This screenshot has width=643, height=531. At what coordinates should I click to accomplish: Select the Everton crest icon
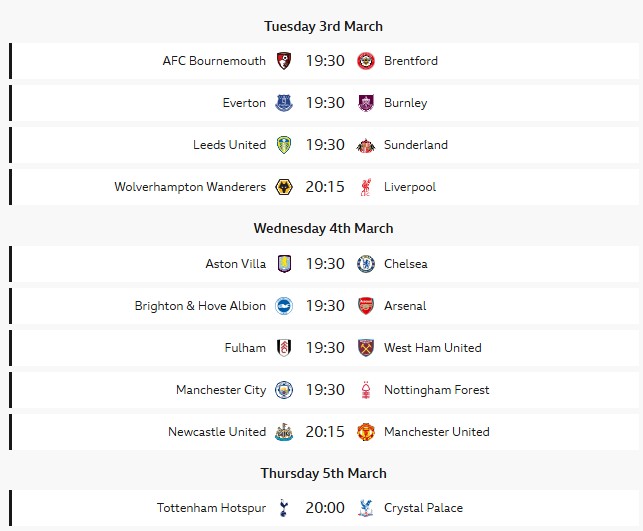(284, 103)
